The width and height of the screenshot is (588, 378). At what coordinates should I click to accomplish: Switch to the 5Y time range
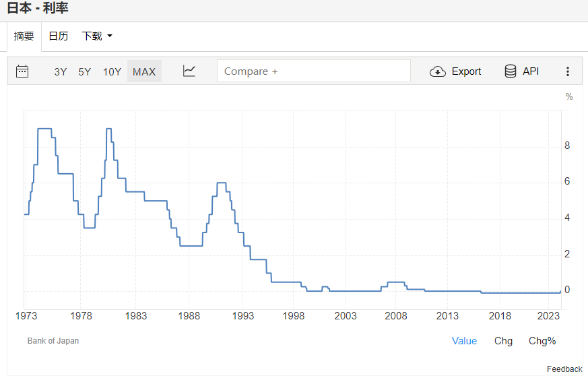click(84, 71)
